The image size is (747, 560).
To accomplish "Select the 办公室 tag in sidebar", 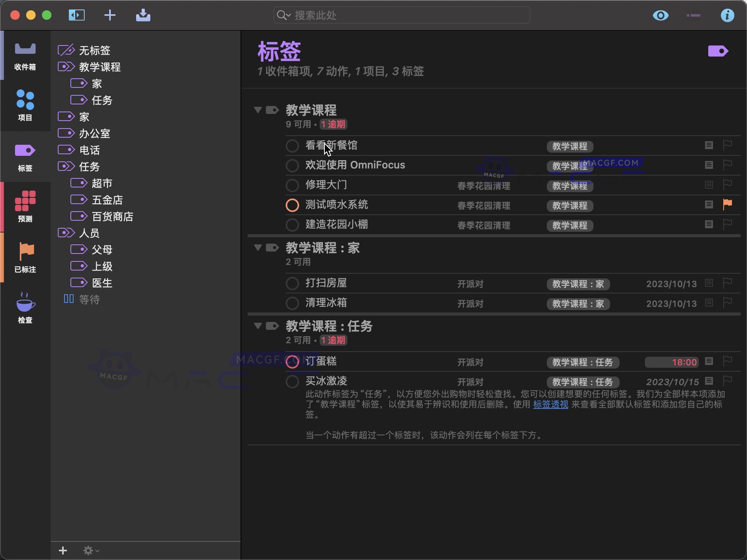I will [x=94, y=133].
